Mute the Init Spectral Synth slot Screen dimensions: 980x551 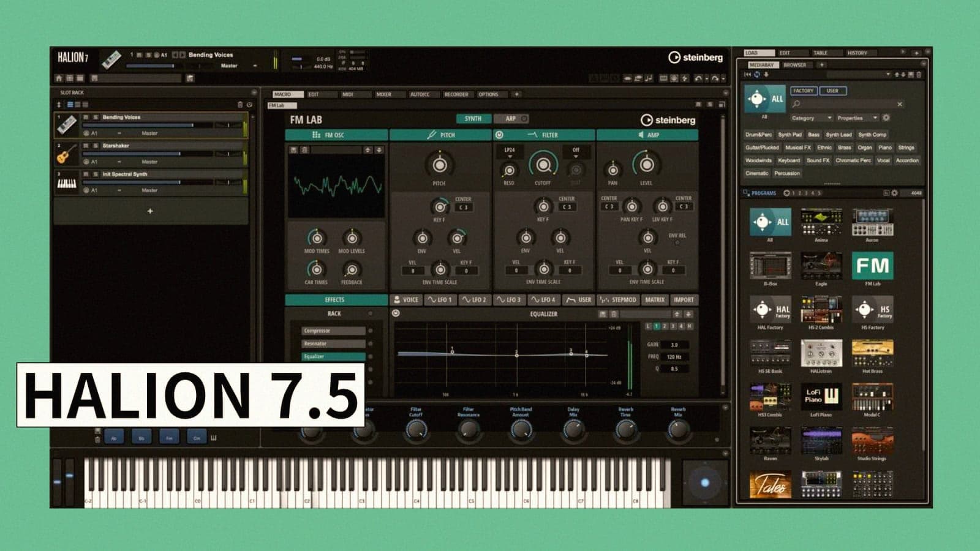coord(86,174)
